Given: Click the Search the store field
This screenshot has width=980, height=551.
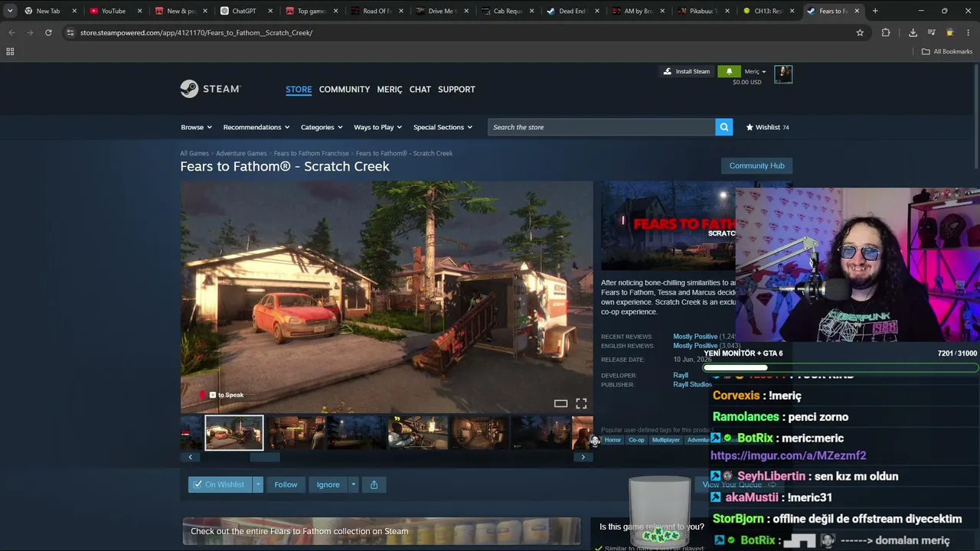Looking at the screenshot, I should pos(602,127).
